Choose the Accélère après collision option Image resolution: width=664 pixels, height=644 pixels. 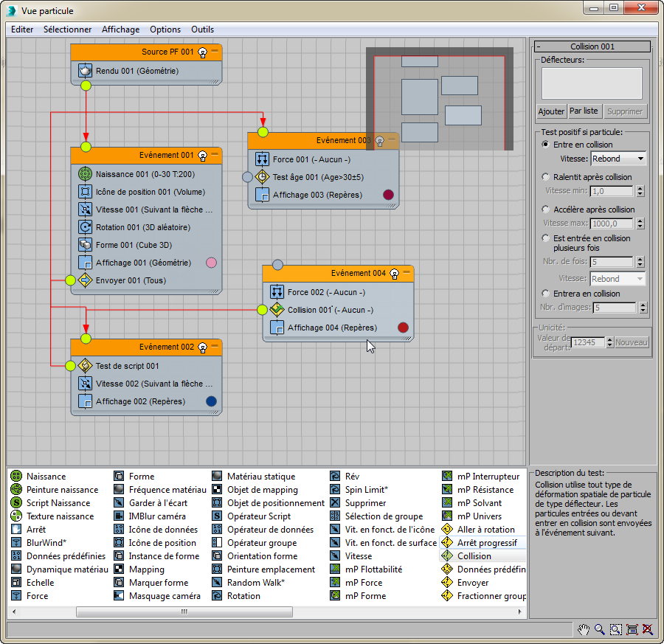546,210
